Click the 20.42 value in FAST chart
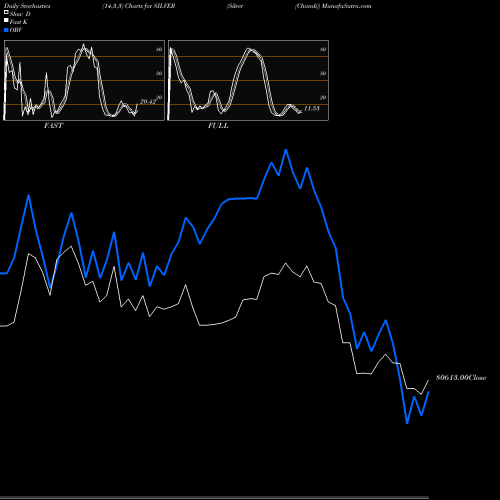The width and height of the screenshot is (500, 500). (148, 102)
